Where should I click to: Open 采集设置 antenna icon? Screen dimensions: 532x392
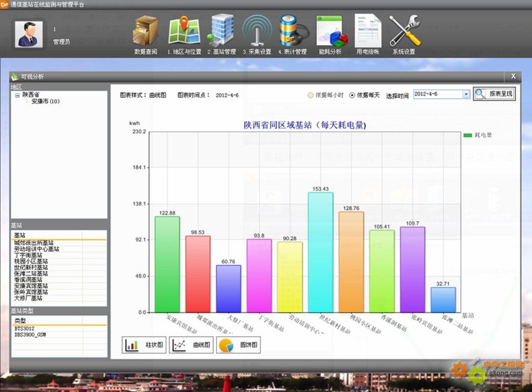click(x=257, y=31)
